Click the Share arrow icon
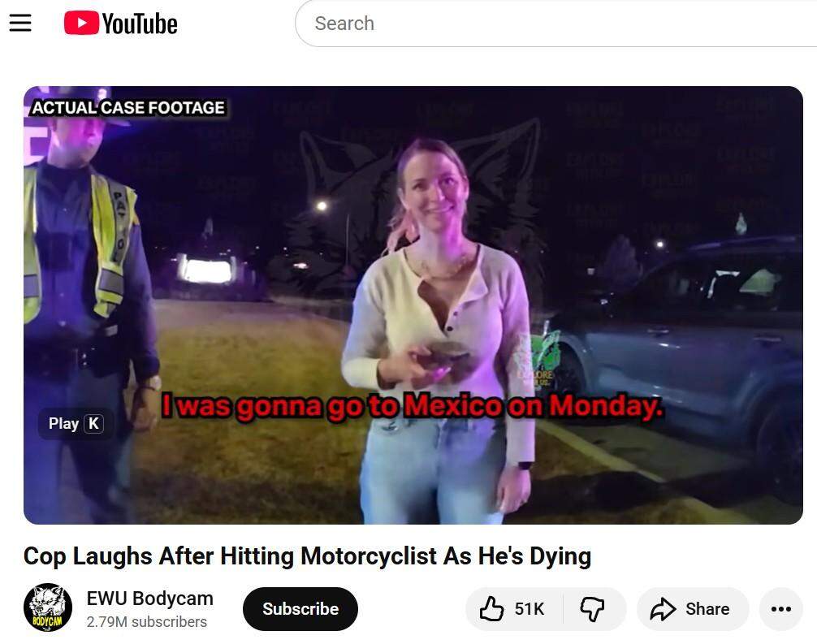Image resolution: width=817 pixels, height=644 pixels. coord(663,609)
